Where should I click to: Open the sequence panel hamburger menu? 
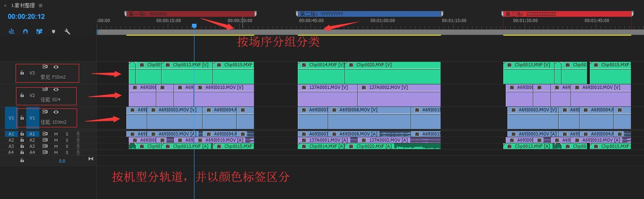tap(41, 5)
